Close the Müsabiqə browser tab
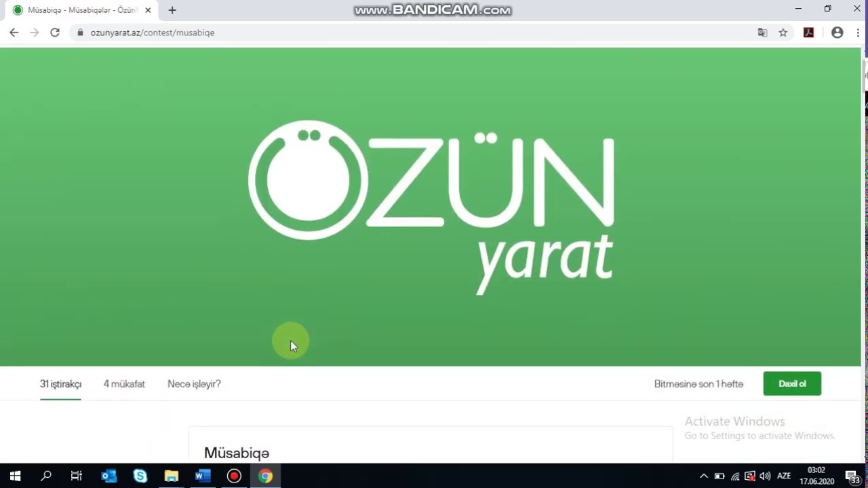This screenshot has width=868, height=488. point(148,10)
